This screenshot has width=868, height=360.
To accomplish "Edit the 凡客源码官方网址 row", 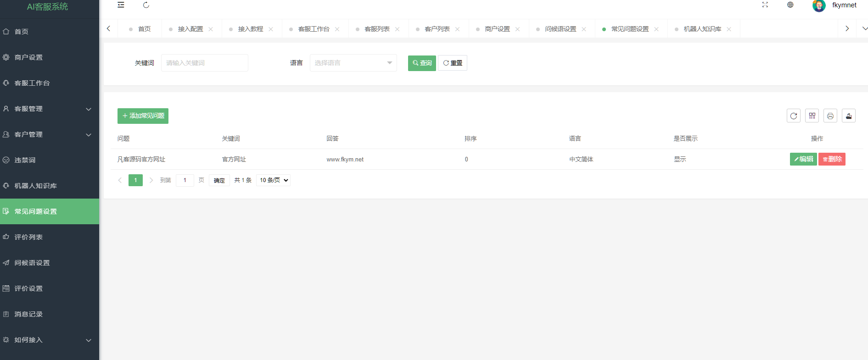I will point(803,159).
